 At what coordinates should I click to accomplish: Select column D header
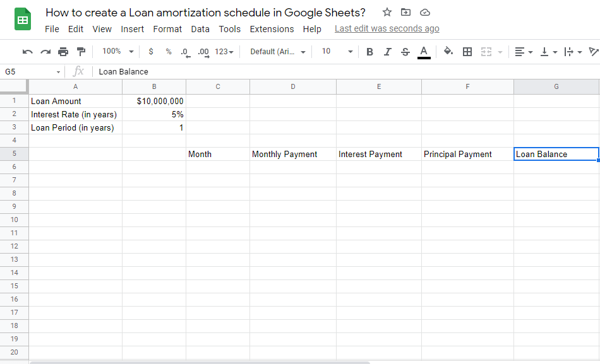click(x=292, y=87)
